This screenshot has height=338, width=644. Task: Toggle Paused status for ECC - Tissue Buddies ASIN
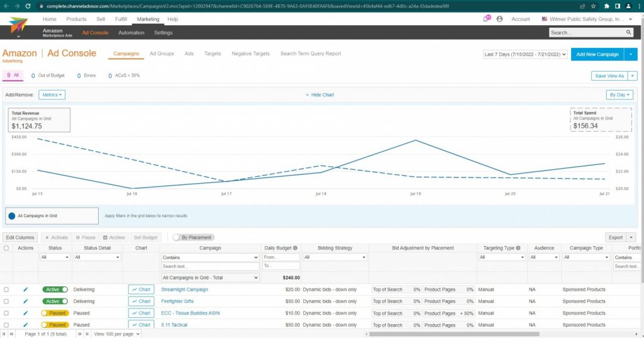tap(55, 313)
